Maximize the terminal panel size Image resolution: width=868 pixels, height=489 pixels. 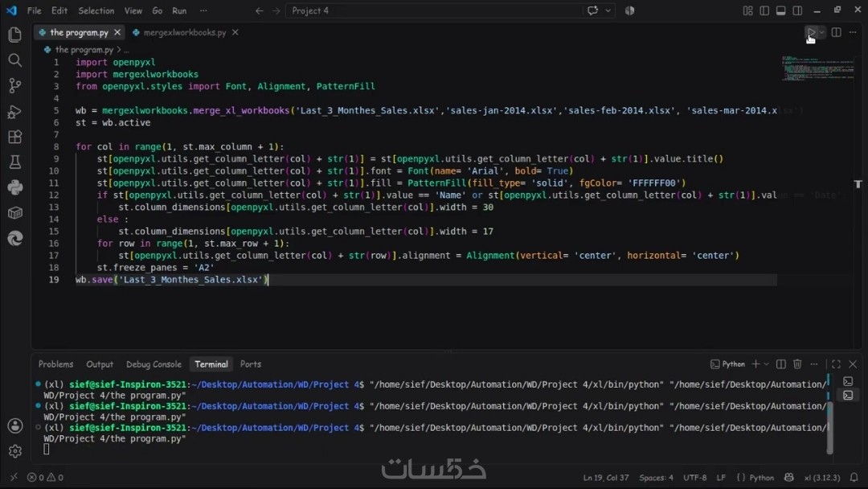(836, 364)
